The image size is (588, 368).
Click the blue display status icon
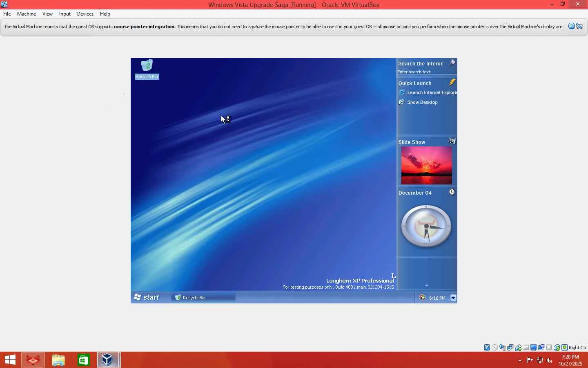point(534,348)
